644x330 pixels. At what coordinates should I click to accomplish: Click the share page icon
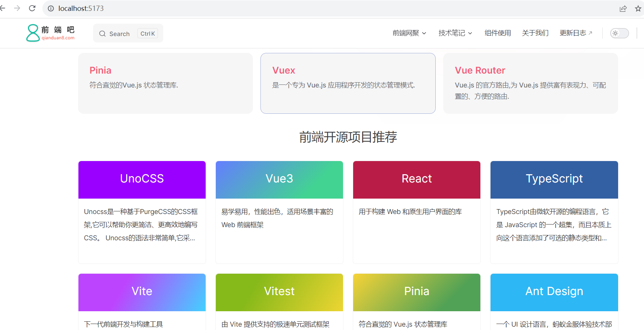coord(623,8)
